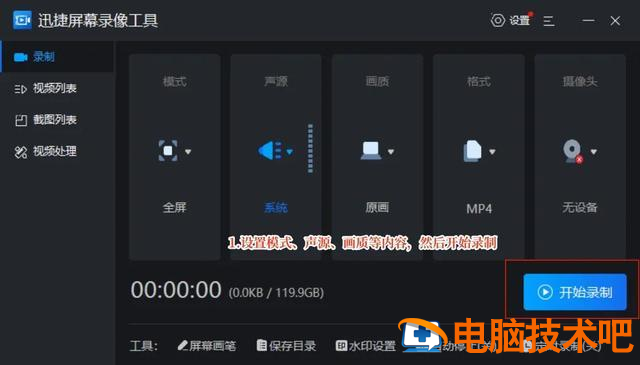Start recording with 开始录制 button
Screen dimensions: 640x365
[575, 292]
